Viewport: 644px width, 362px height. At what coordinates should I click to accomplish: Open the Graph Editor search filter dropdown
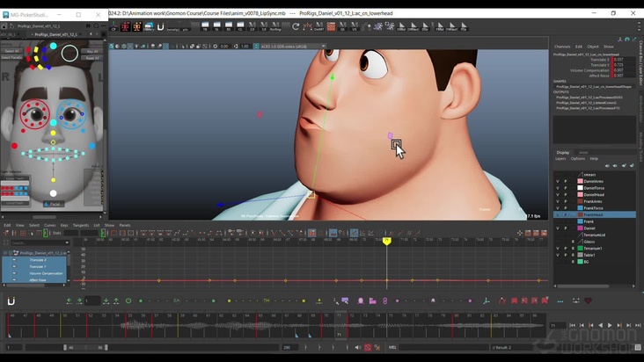pos(67,243)
